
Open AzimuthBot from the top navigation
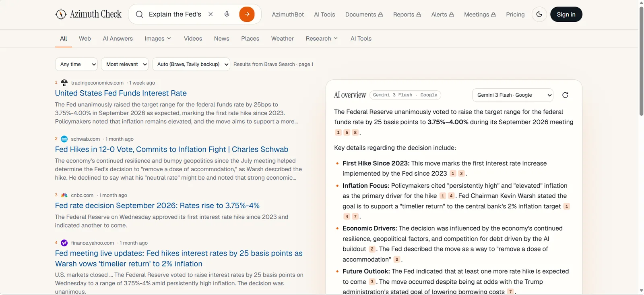coord(288,15)
